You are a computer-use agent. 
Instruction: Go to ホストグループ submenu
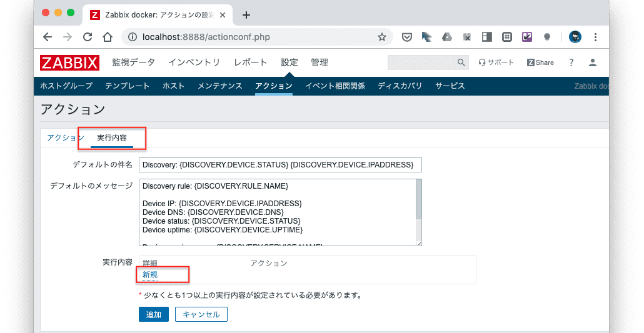coord(66,86)
